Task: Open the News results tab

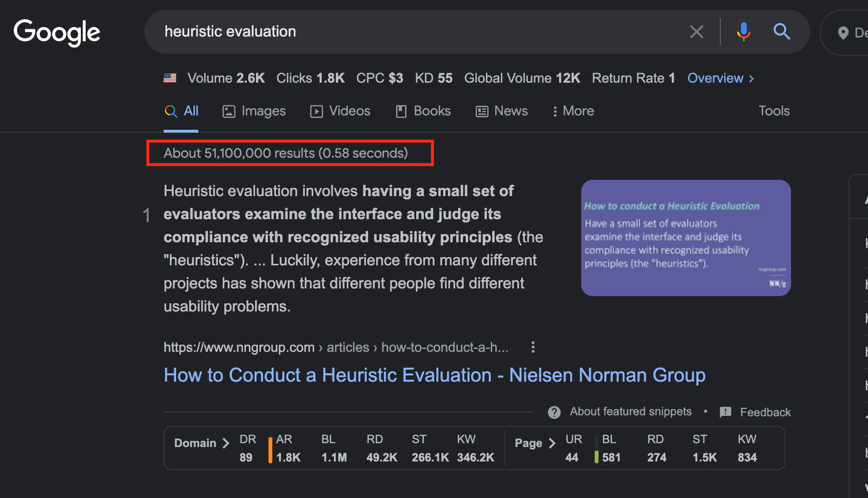Action: [x=502, y=111]
